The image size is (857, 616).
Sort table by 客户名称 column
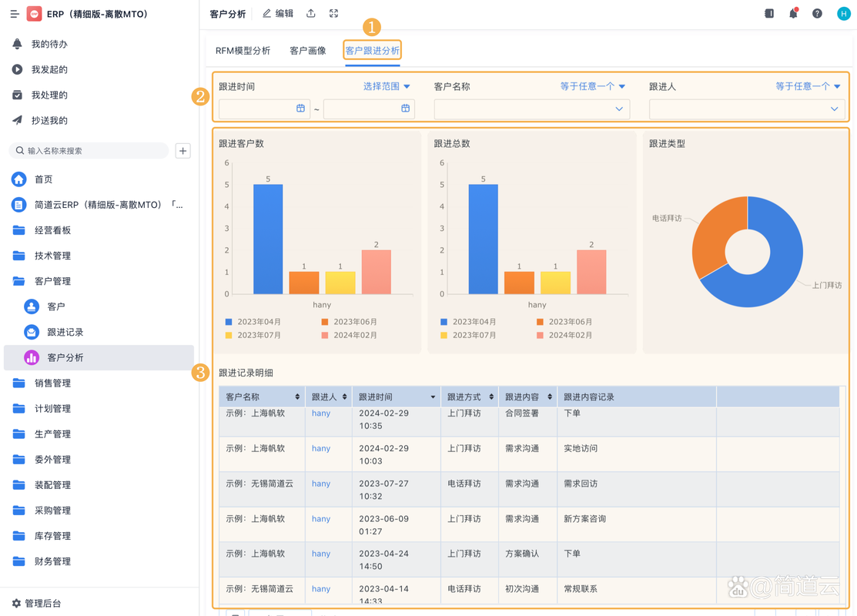pyautogui.click(x=297, y=397)
